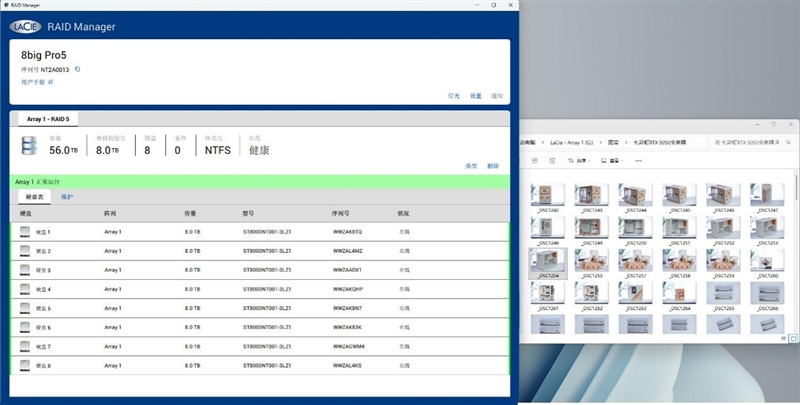Switch Explorer to large thumbnails view icon
Image resolution: width=800 pixels, height=405 pixels.
pos(793,338)
